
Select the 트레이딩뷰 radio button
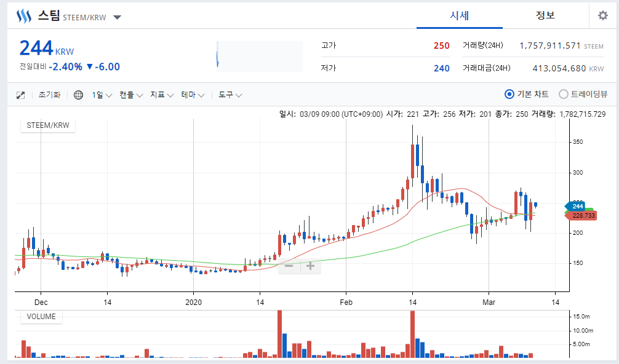click(x=564, y=94)
